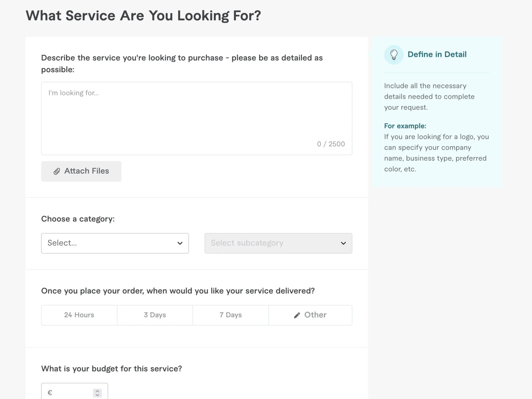Open the budget currency stepper dropdown
The height and width of the screenshot is (399, 532).
(97, 393)
